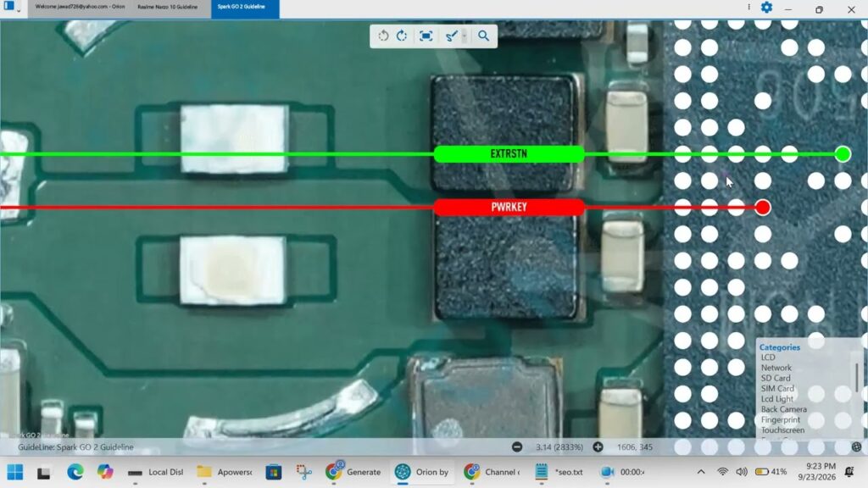Switch to the Welcome Orion tab
Image resolution: width=868 pixels, height=488 pixels.
(x=80, y=7)
